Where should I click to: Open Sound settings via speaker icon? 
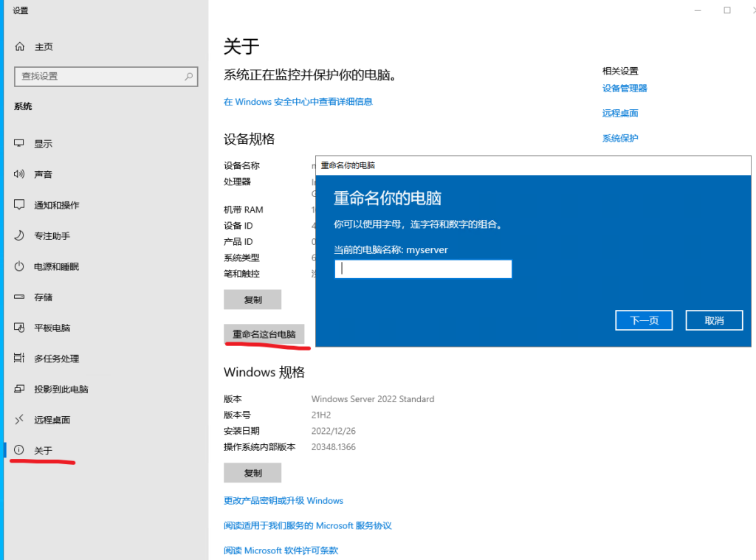pyautogui.click(x=20, y=174)
